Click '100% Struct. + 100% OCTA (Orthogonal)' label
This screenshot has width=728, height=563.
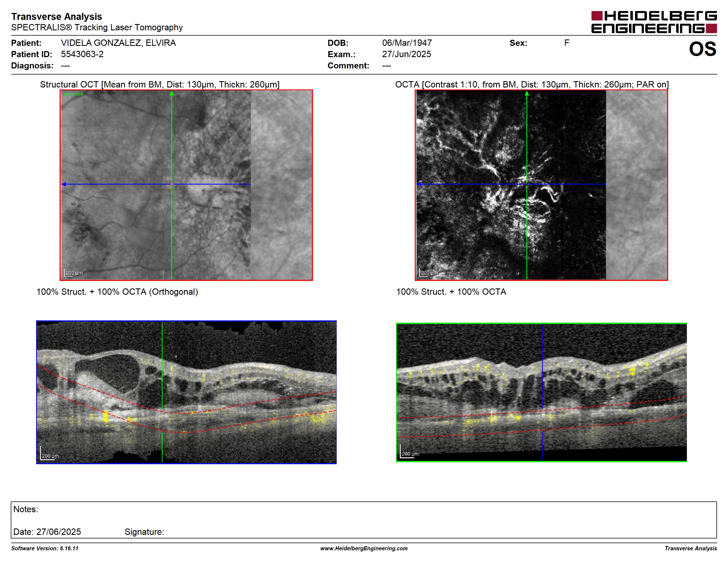[x=117, y=292]
